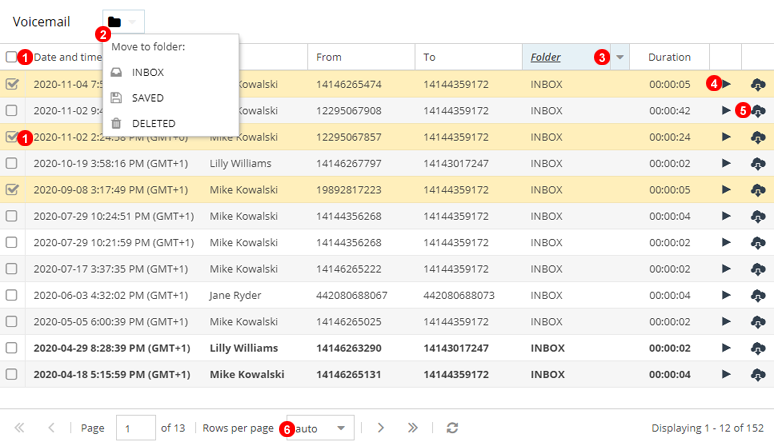Check the 2020-10-19 Lilly Williams row
The image size is (774, 446).
click(11, 163)
